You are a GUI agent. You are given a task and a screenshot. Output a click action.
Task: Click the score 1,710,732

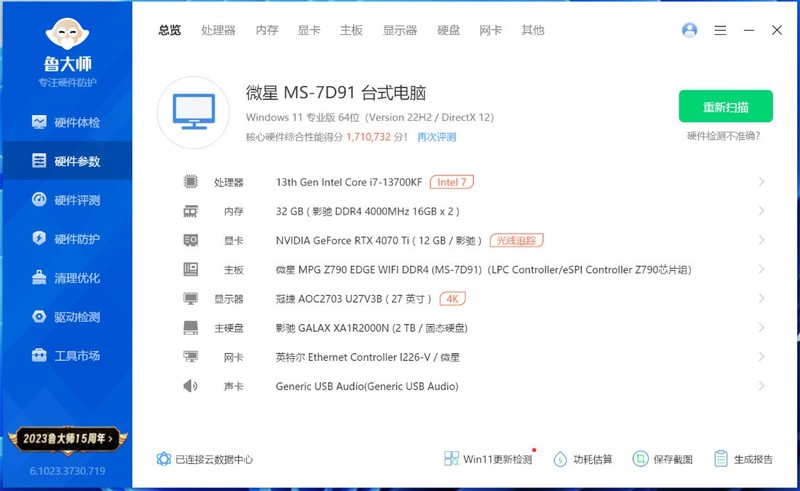coord(368,137)
